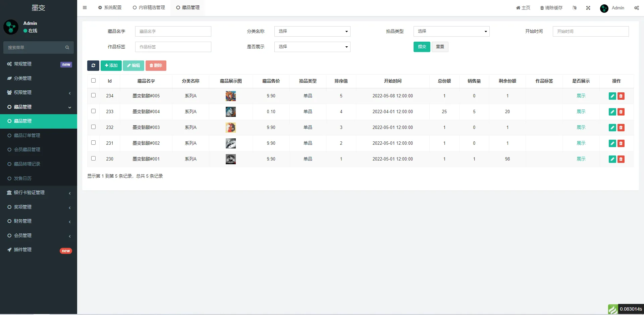
Task: Open the 拍品类型 dropdown filter
Action: [451, 31]
